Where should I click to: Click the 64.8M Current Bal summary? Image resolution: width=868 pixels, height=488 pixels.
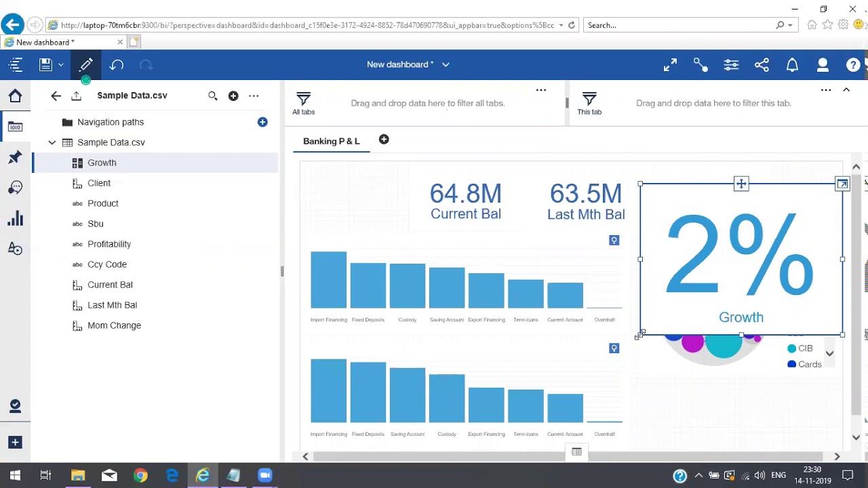tap(466, 201)
